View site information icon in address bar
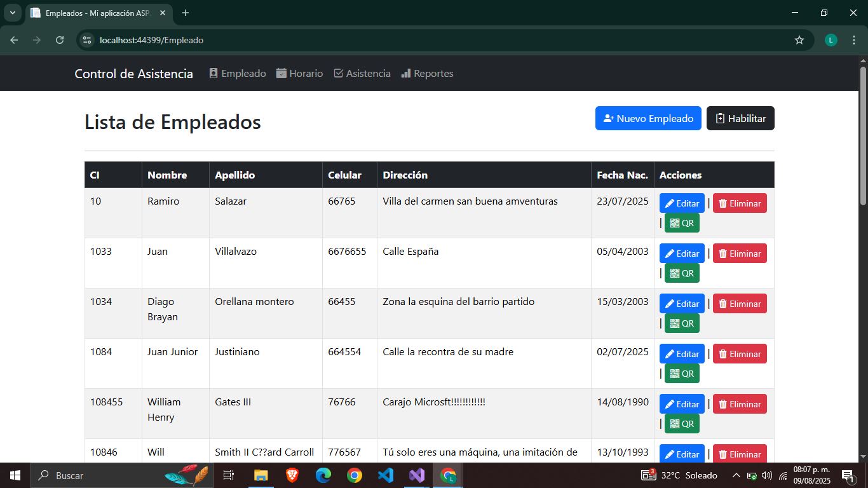868x488 pixels. click(88, 40)
